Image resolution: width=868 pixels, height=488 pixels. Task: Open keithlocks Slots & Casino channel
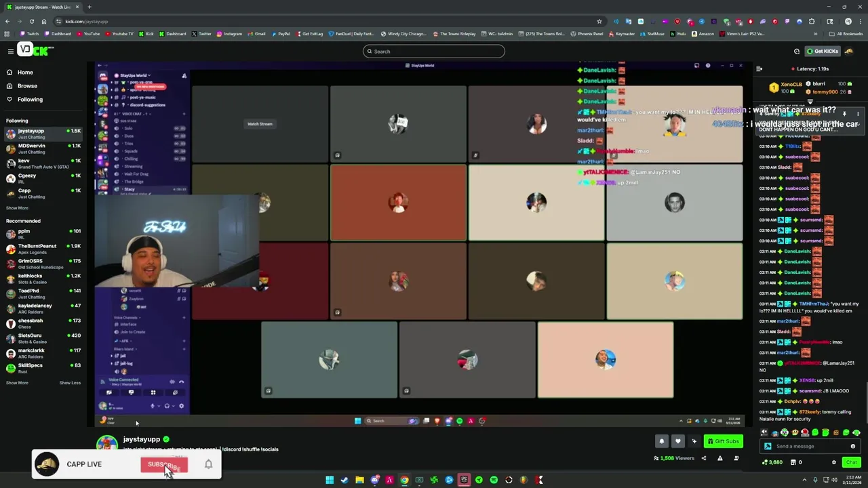point(43,279)
